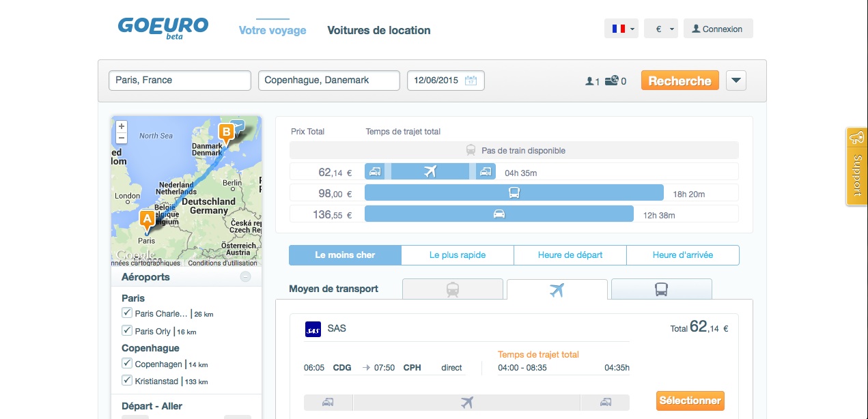Uncheck the Paris Orly airport checkbox

click(x=126, y=330)
